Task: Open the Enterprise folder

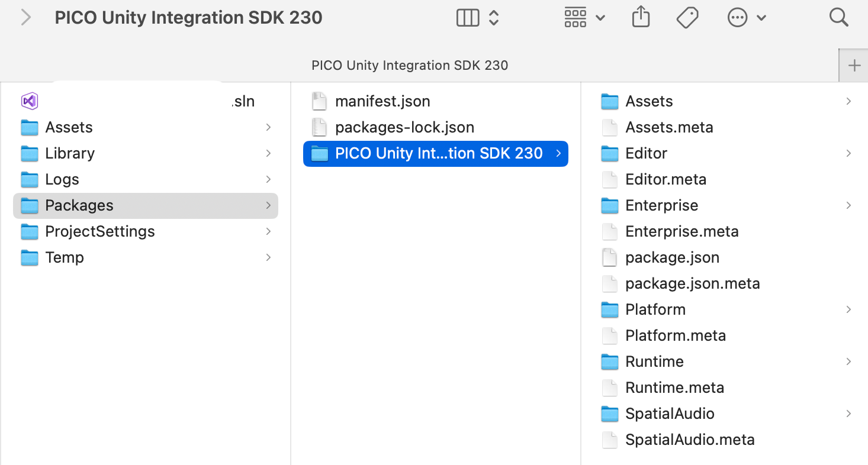Action: click(661, 205)
